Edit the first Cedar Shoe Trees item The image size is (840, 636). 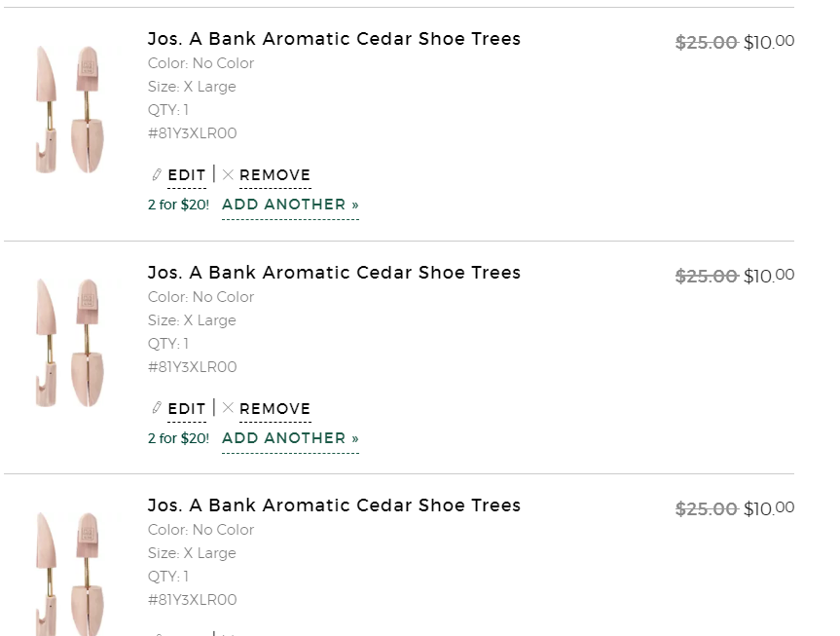(x=187, y=175)
